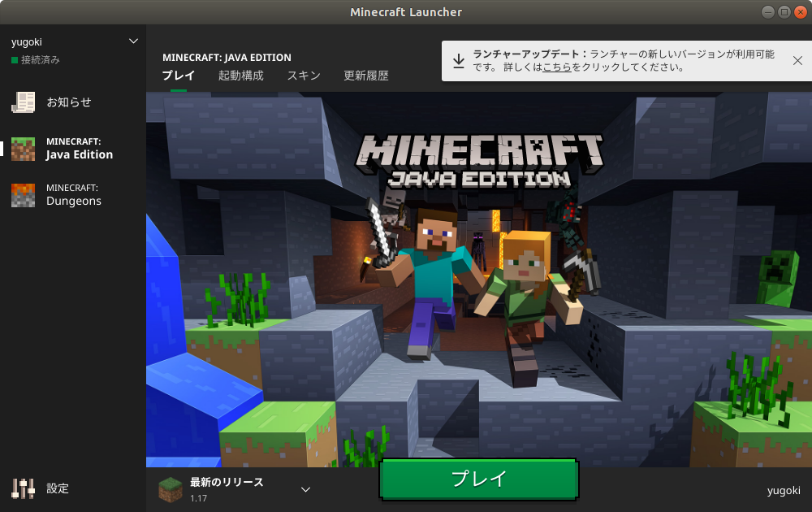Follow the こちら link in update notice
This screenshot has width=812, height=512.
[x=557, y=67]
